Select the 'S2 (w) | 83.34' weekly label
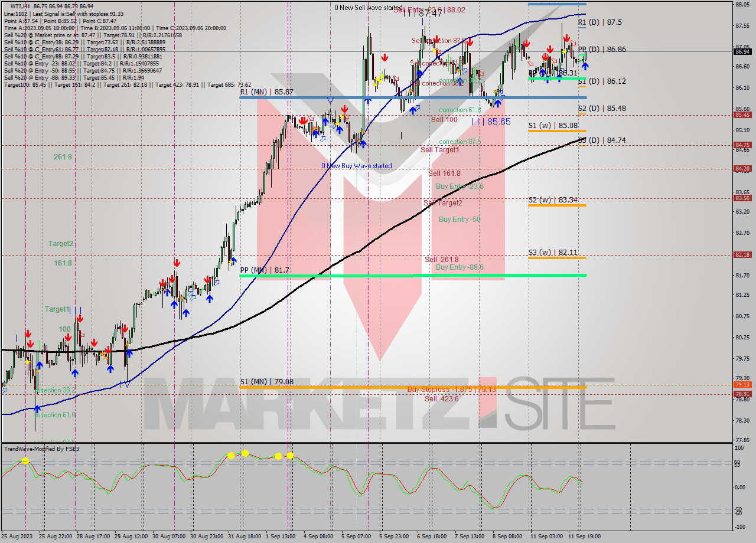Screen dimensions: 756x543 (x=553, y=200)
